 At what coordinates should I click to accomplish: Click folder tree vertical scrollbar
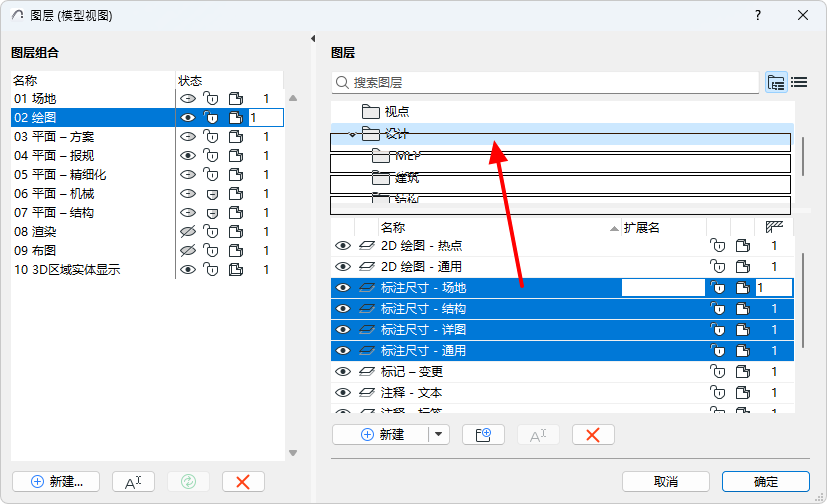pyautogui.click(x=803, y=157)
